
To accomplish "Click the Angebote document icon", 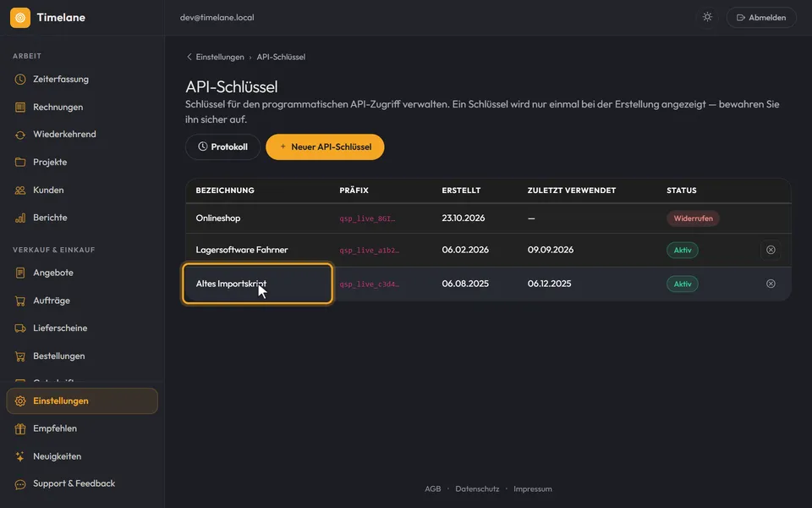I will [20, 273].
